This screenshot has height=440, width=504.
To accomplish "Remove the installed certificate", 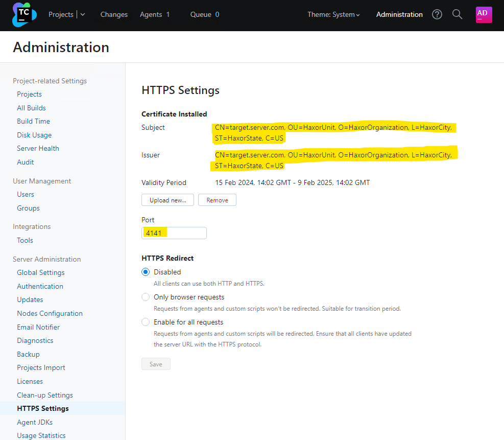I will (x=217, y=200).
